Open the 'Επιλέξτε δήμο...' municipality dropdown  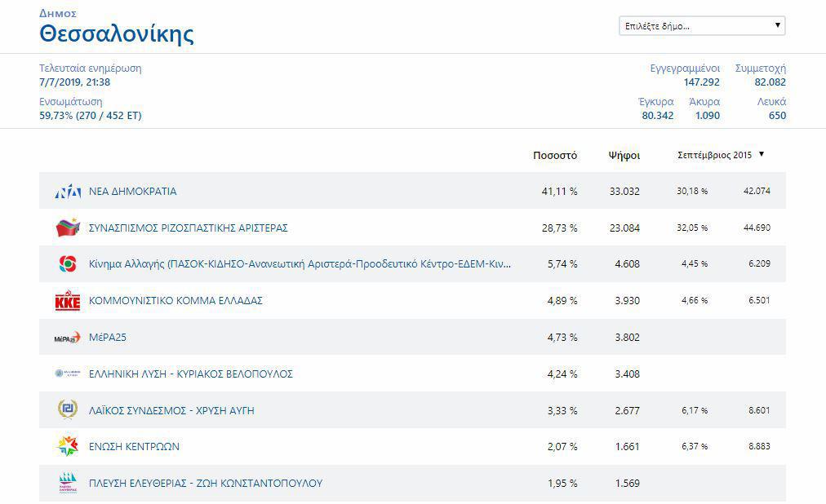[701, 26]
